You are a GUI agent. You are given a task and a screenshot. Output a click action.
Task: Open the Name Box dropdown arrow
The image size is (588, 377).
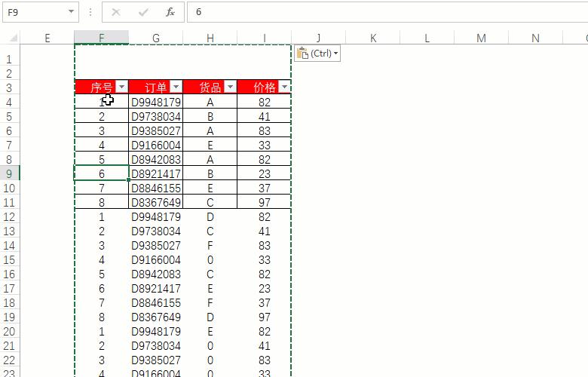pyautogui.click(x=72, y=12)
